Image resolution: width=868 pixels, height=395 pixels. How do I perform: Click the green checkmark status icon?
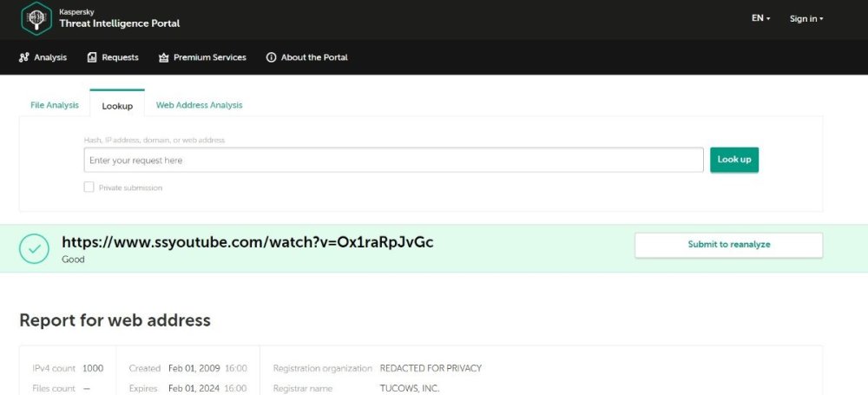click(35, 249)
